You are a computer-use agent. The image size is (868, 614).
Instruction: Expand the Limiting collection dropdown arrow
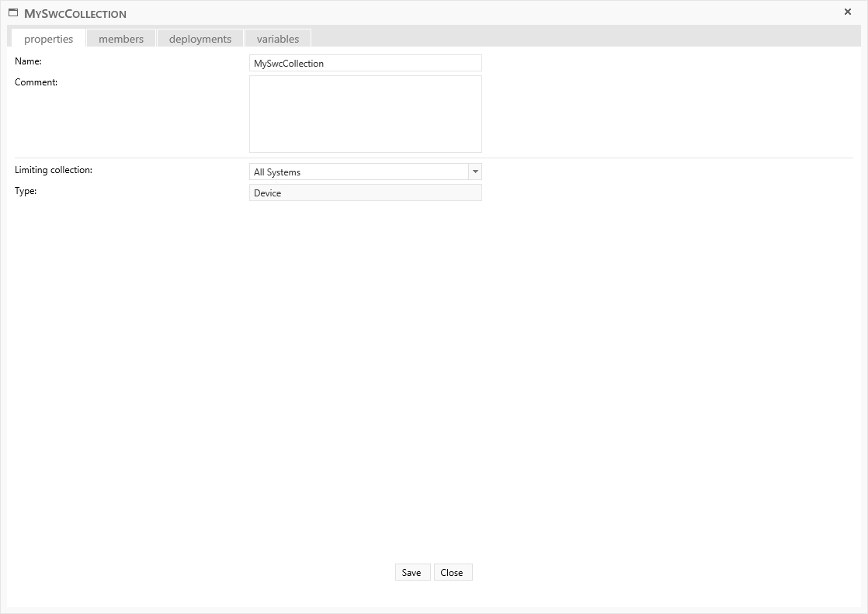pyautogui.click(x=475, y=172)
